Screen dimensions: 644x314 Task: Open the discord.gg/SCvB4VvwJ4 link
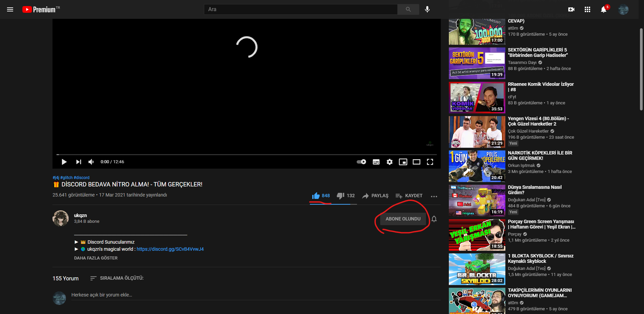[170, 249]
